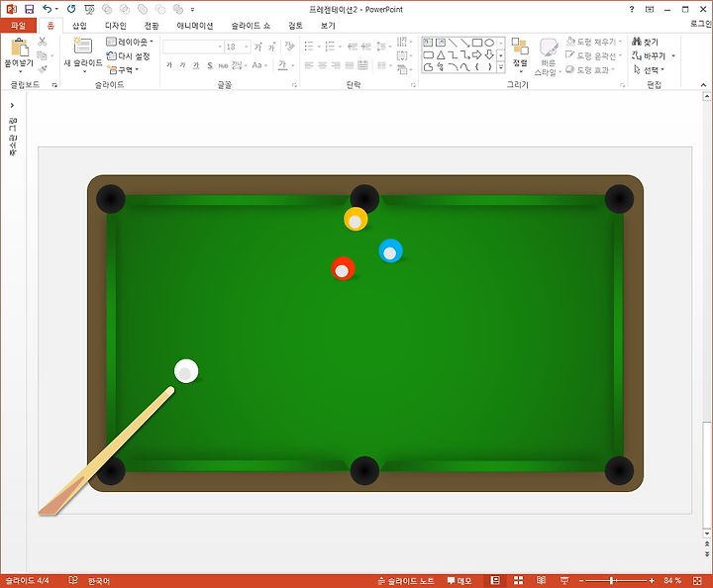
Task: Expand the shapes gallery more arrow
Action: point(501,67)
